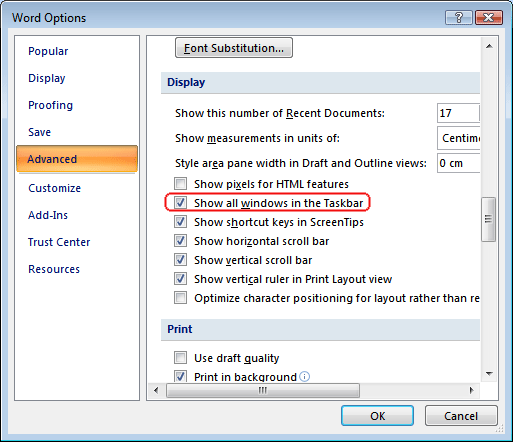
Task: Select the Advanced category
Action: 77,159
